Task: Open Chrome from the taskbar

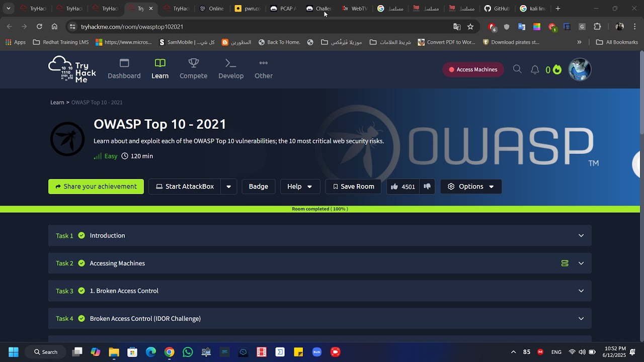Action: click(169, 352)
